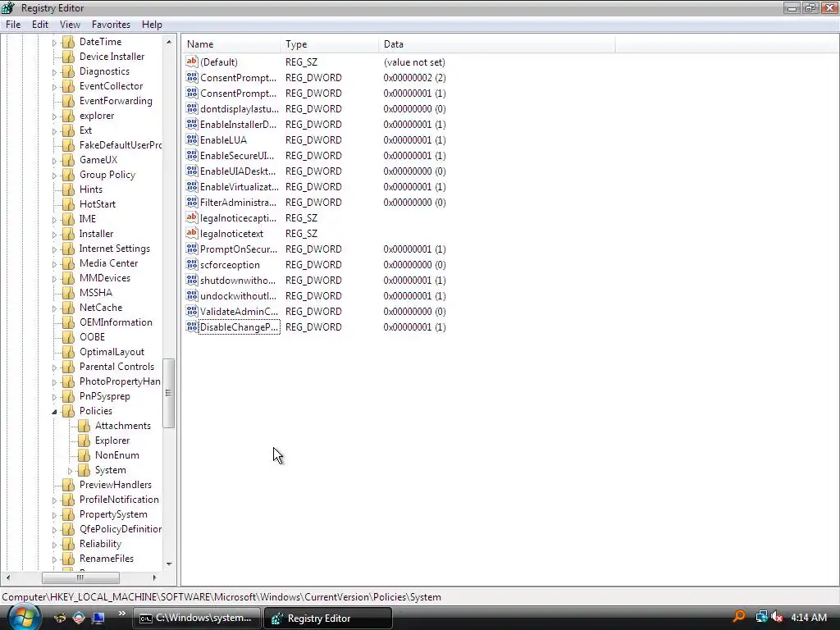This screenshot has height=630, width=840.
Task: Sort values by the Type column header
Action: tap(329, 44)
